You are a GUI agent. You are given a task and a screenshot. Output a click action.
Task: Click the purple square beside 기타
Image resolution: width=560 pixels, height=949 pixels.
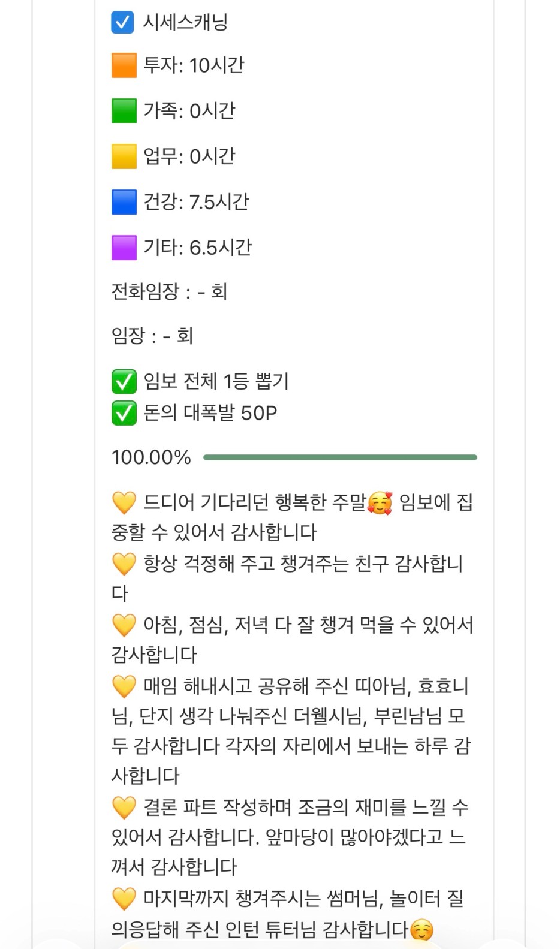coord(124,248)
